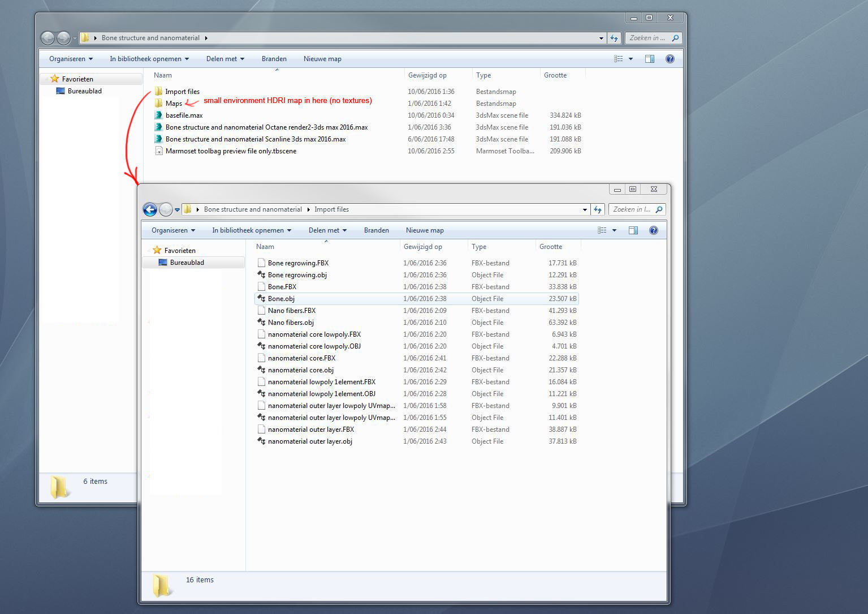Open 'In bibliotheek opnemen' menu in Import files window
This screenshot has height=614, width=868.
pos(252,230)
